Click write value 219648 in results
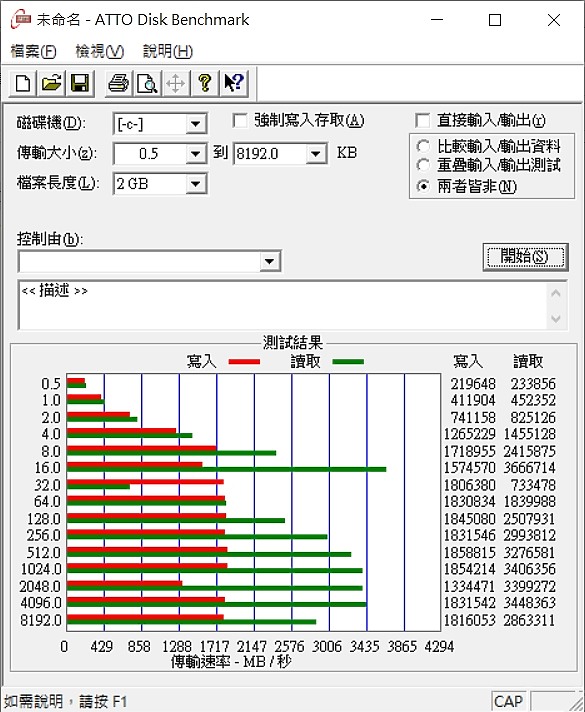The width and height of the screenshot is (585, 712). click(x=473, y=384)
